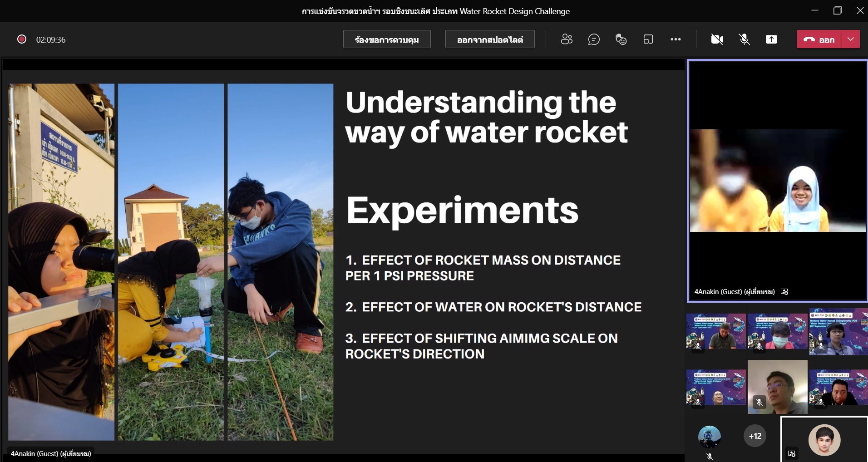Leave the meeting with red ออก button

(819, 39)
